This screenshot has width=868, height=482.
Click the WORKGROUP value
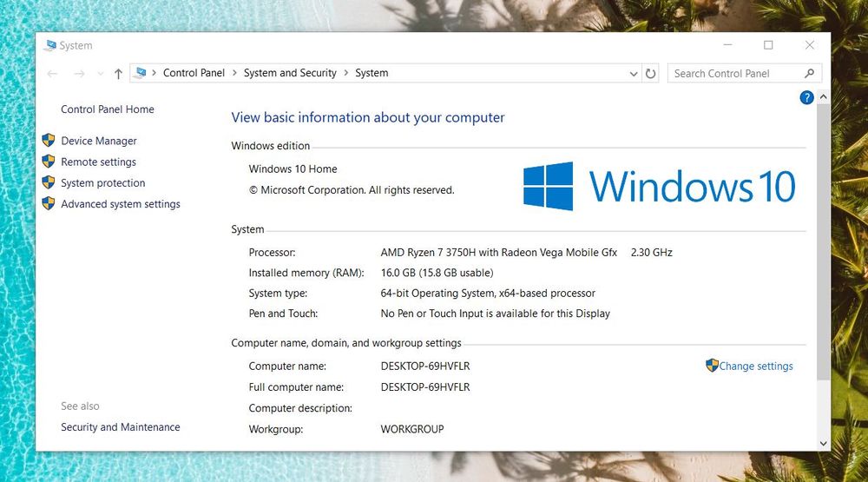pyautogui.click(x=411, y=429)
